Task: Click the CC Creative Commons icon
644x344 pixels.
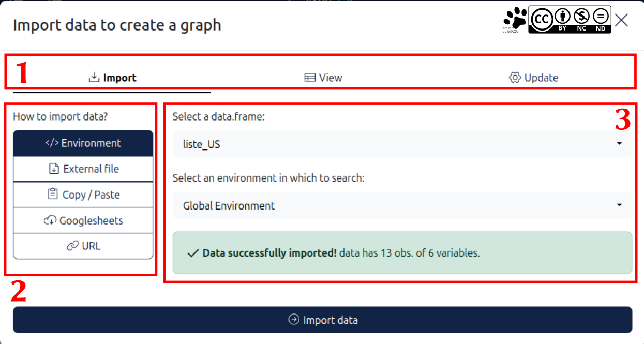Action: (541, 19)
